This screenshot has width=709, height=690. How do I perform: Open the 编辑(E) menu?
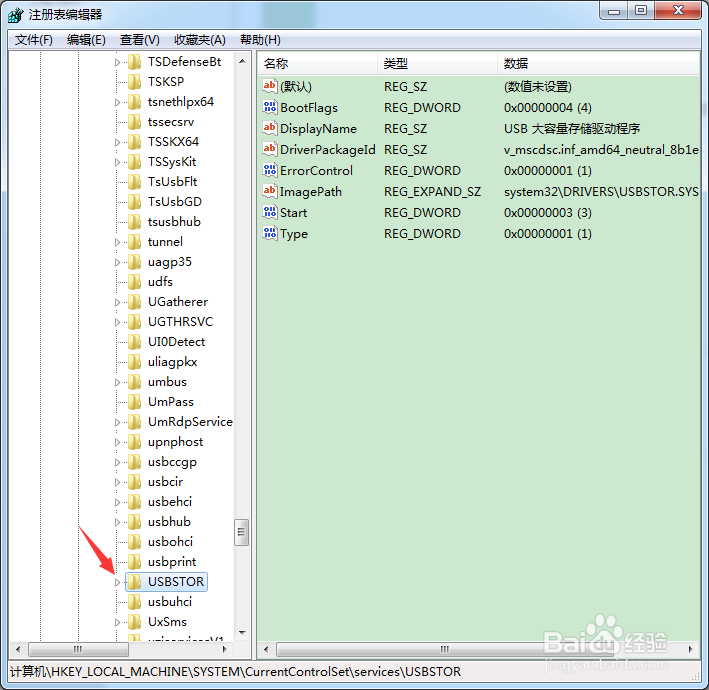coord(86,40)
